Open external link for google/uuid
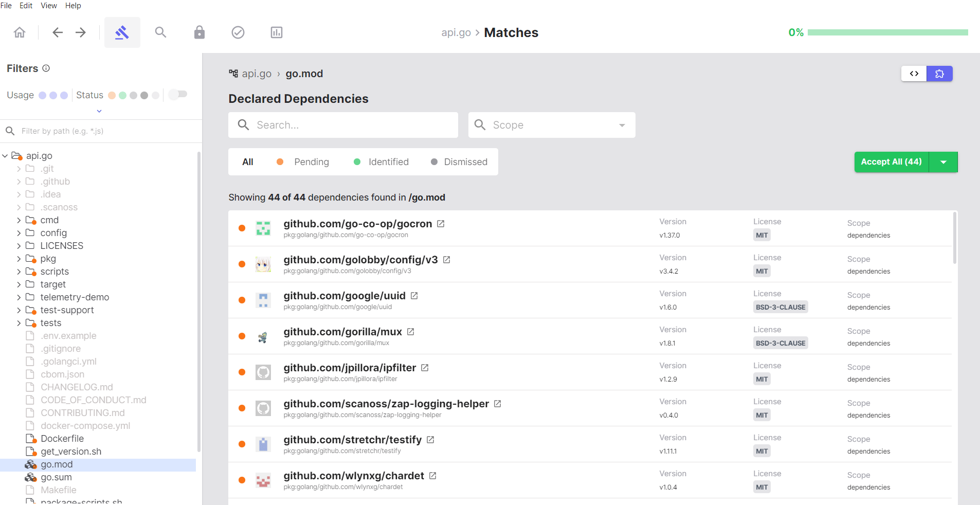The height and width of the screenshot is (505, 980). coord(414,296)
